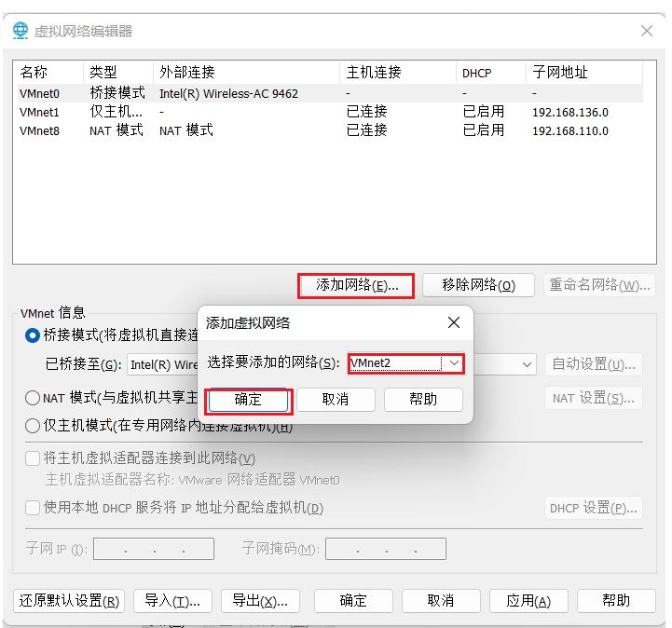Click 帮助 in add network dialog

[x=423, y=400]
